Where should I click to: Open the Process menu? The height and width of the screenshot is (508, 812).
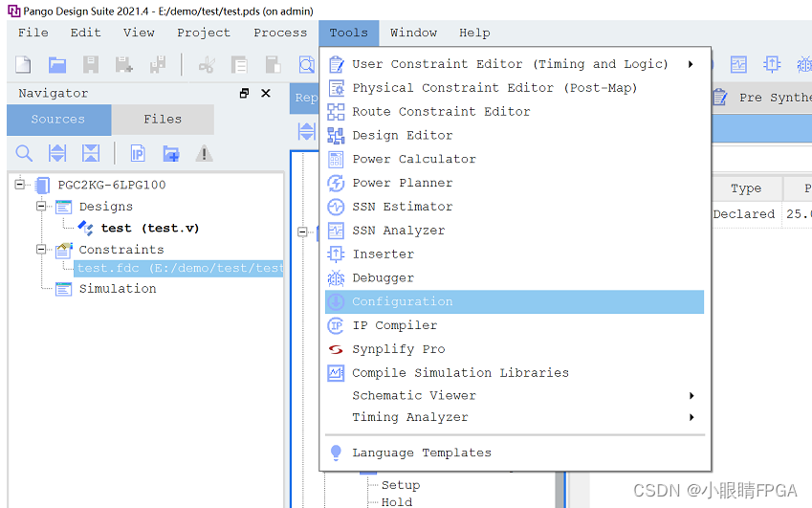[x=280, y=33]
